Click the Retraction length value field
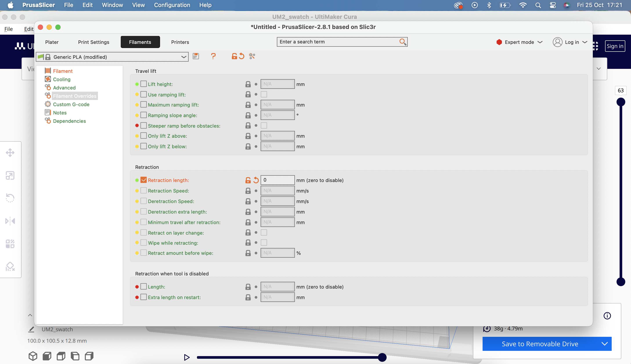The height and width of the screenshot is (364, 631). (277, 180)
